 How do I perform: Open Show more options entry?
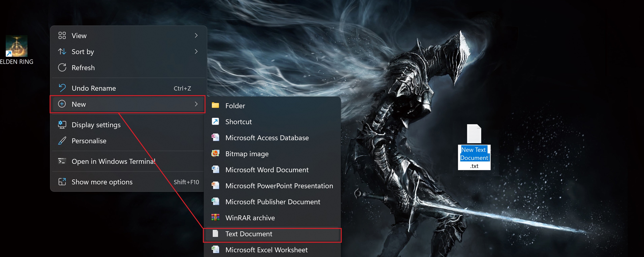(102, 182)
